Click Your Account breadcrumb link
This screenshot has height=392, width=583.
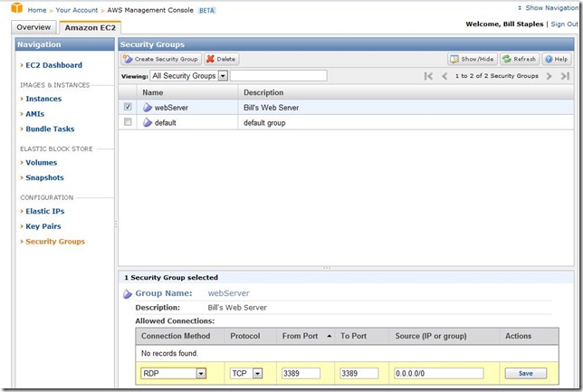[77, 10]
